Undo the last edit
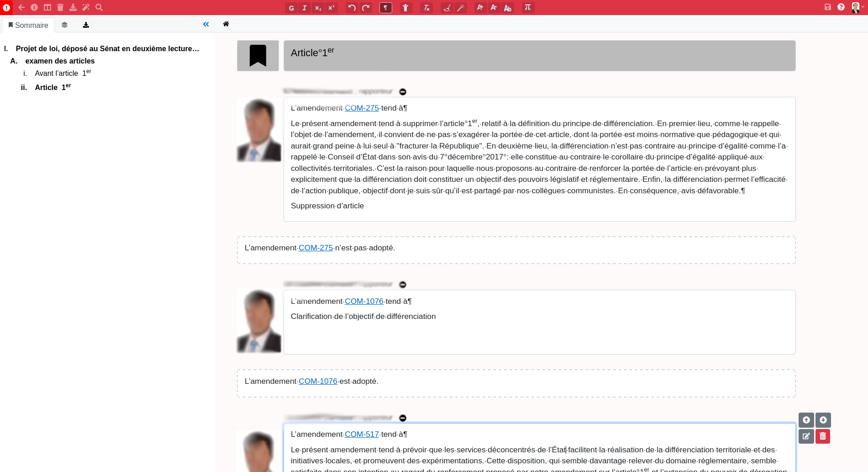 (x=352, y=8)
